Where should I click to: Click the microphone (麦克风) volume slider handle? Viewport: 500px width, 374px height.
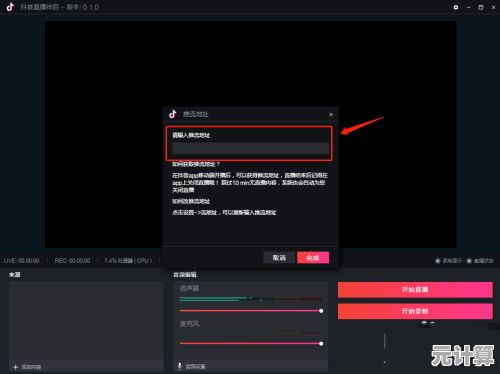coord(321,343)
